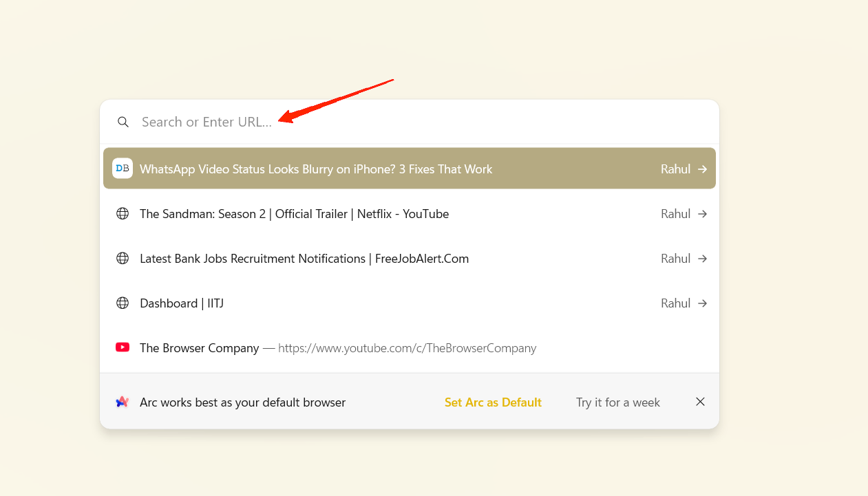This screenshot has width=868, height=496.
Task: Select The Browser Company suggestion title
Action: pos(200,348)
